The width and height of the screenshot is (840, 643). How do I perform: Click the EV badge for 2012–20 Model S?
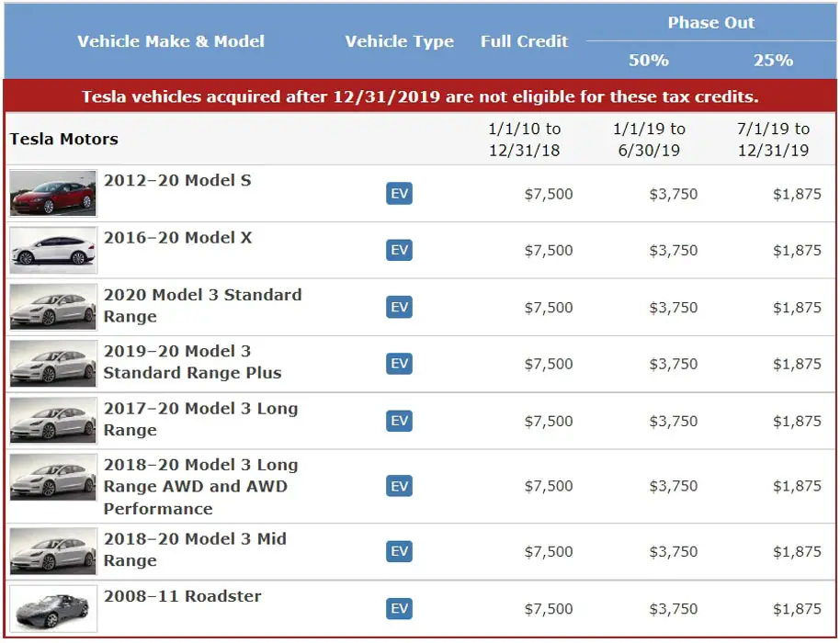[x=399, y=193]
